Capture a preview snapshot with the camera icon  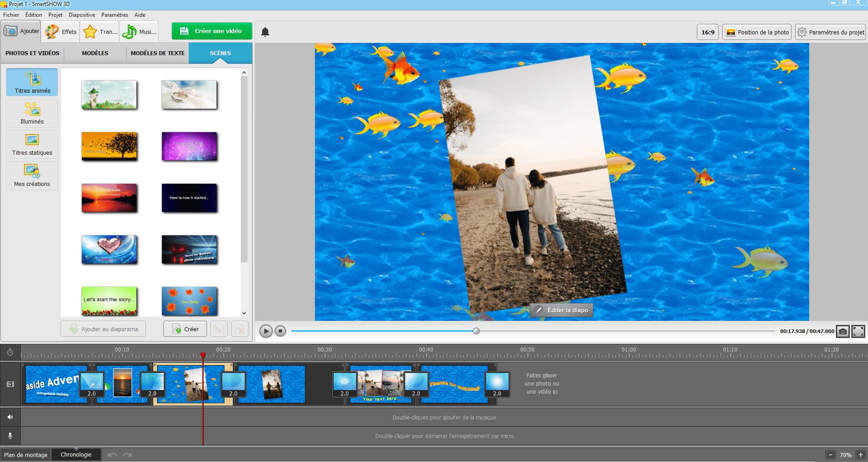(x=843, y=331)
